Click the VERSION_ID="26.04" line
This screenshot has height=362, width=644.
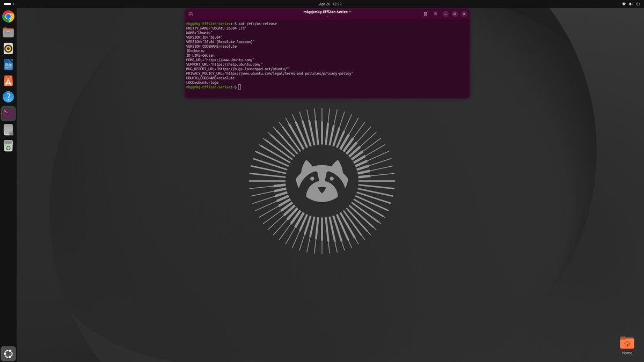(204, 38)
